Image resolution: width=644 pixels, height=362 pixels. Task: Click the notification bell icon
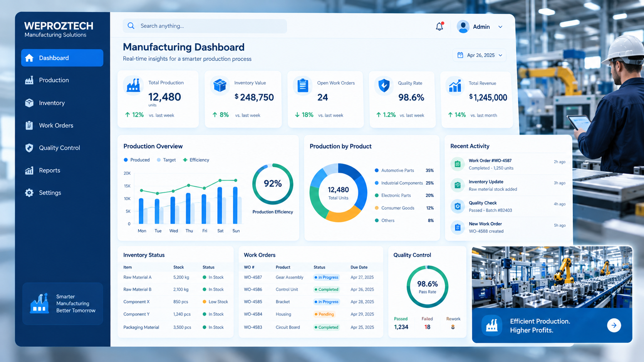click(x=439, y=27)
